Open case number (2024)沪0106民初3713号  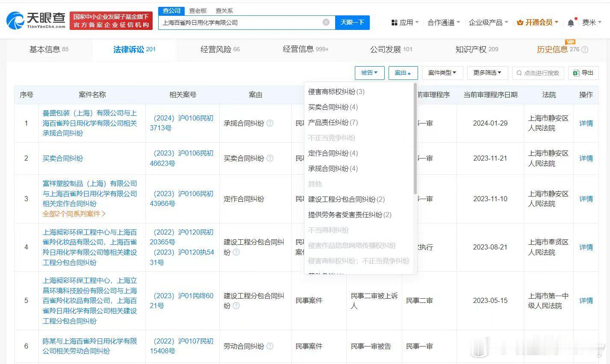(x=182, y=123)
